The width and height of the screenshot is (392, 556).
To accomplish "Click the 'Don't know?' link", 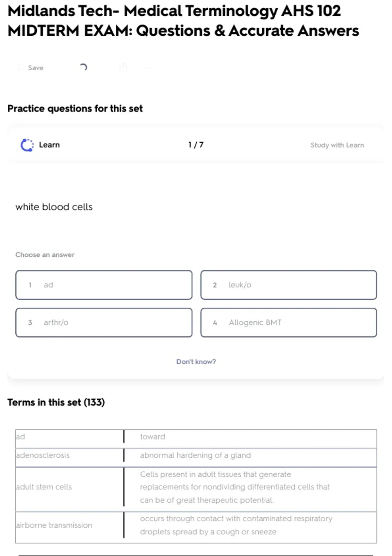I will [196, 362].
